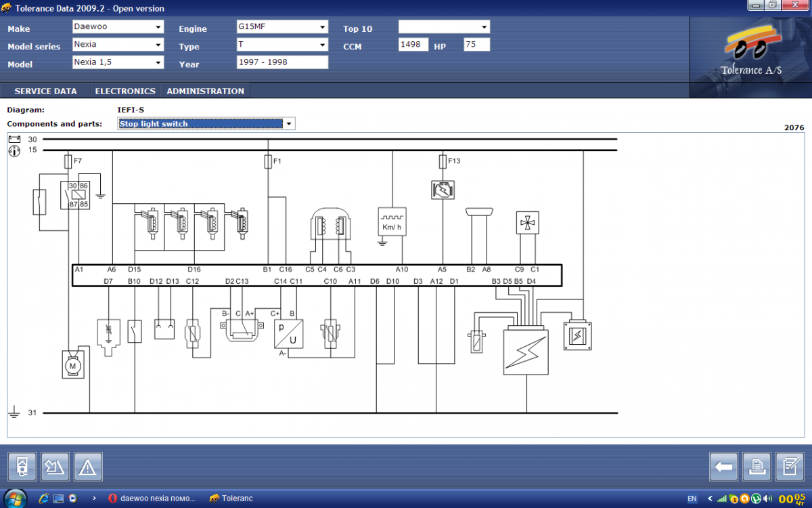Click the switch symbol under B10
Viewport: 812px width, 508px height.
(x=135, y=331)
